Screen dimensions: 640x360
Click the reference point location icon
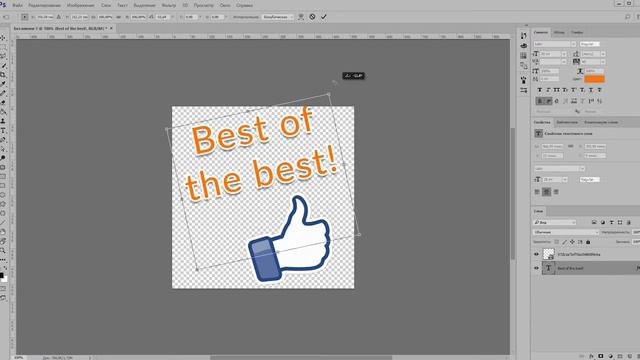[x=24, y=17]
